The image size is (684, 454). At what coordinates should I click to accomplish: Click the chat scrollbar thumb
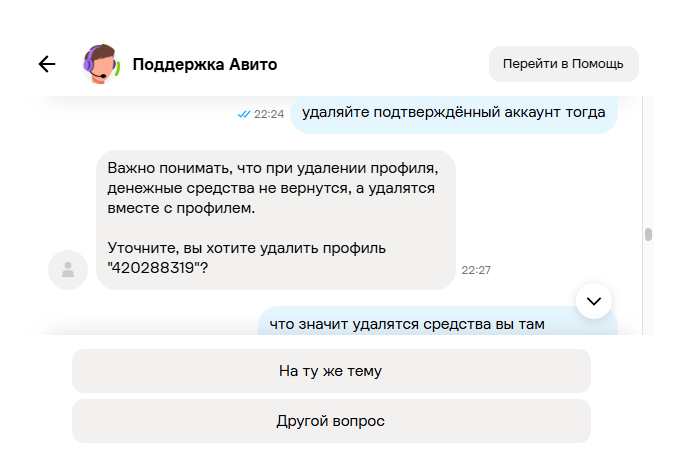point(648,234)
